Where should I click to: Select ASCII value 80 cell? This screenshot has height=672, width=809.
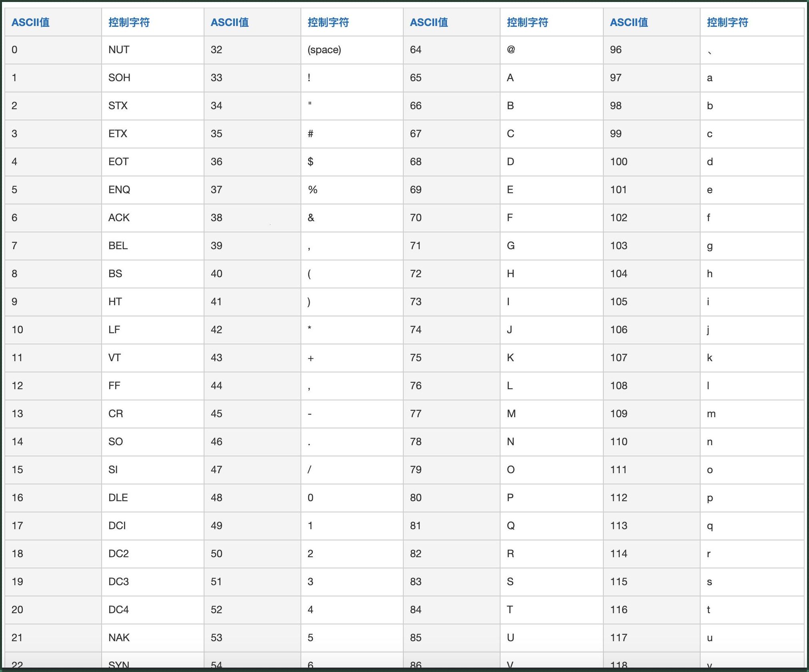(x=452, y=498)
